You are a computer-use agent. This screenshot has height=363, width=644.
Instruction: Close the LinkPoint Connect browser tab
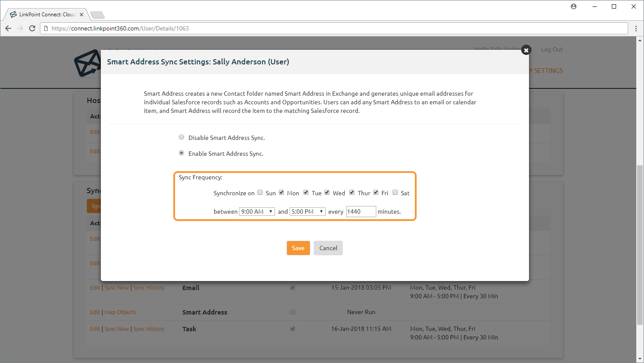82,15
